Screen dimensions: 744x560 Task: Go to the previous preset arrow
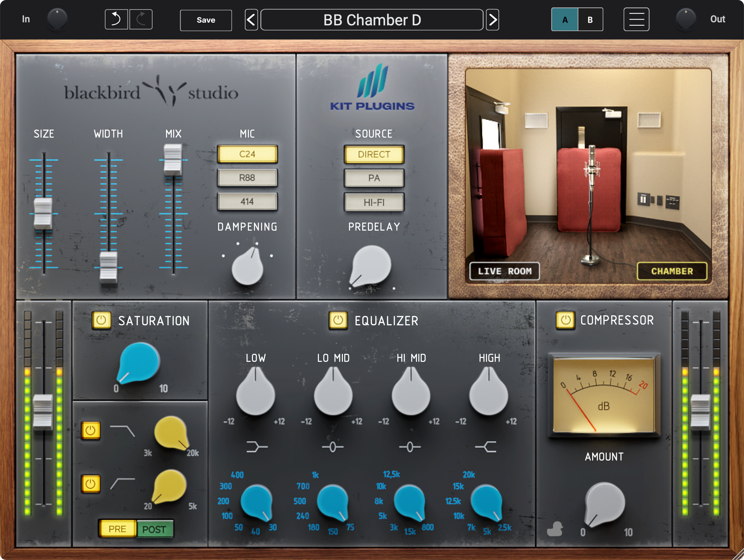(x=251, y=20)
